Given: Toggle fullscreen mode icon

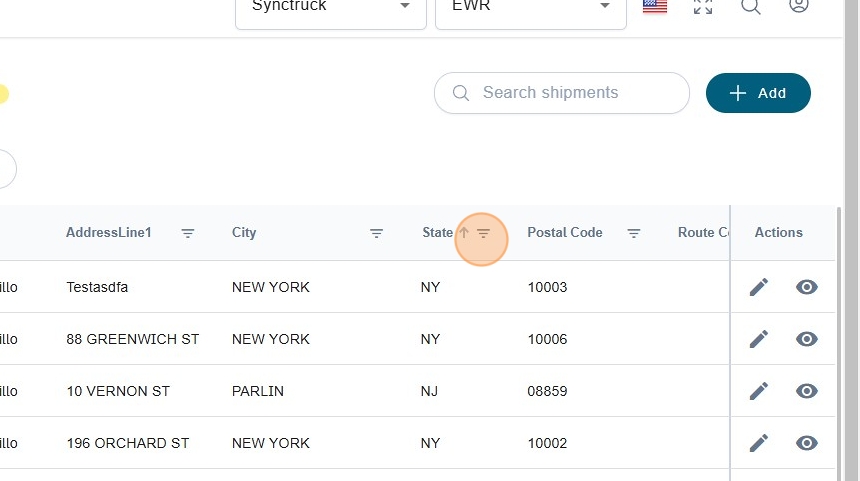Looking at the screenshot, I should 703,6.
